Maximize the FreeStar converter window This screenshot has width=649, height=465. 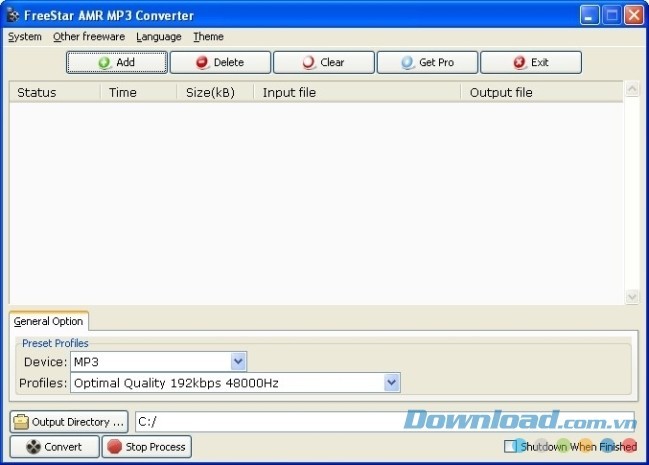click(x=612, y=15)
